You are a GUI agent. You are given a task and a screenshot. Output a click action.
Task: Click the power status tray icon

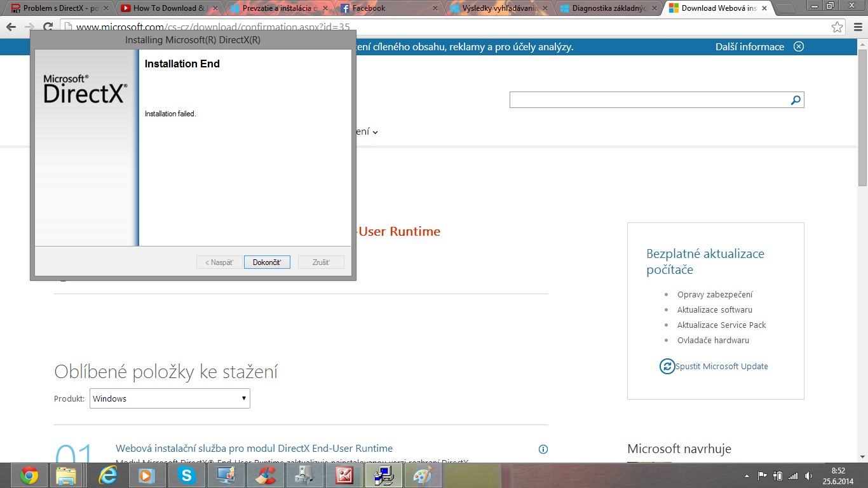click(x=777, y=475)
